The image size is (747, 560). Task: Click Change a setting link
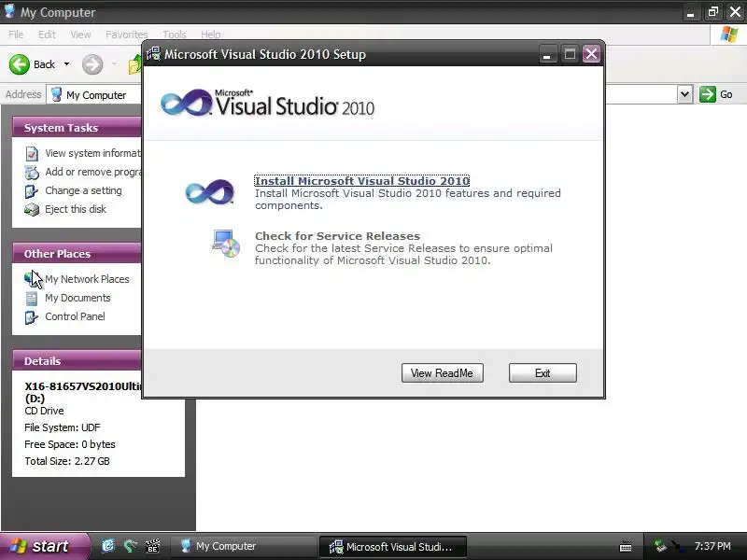(83, 190)
